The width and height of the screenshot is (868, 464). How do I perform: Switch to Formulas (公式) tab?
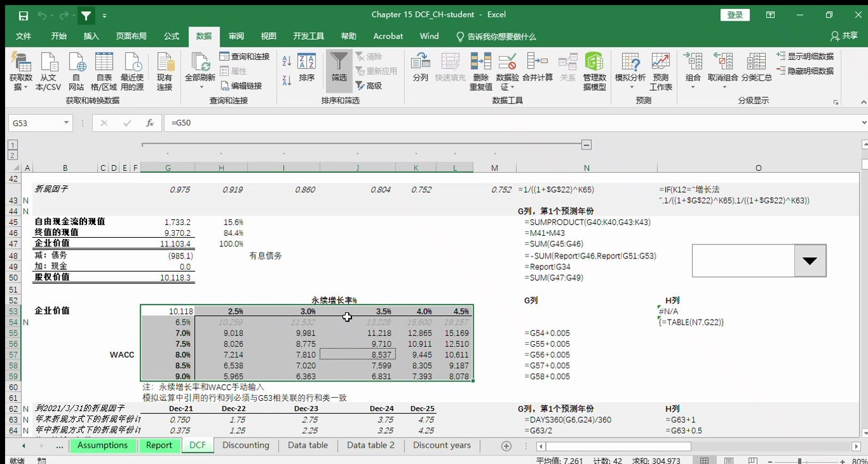[x=172, y=36]
